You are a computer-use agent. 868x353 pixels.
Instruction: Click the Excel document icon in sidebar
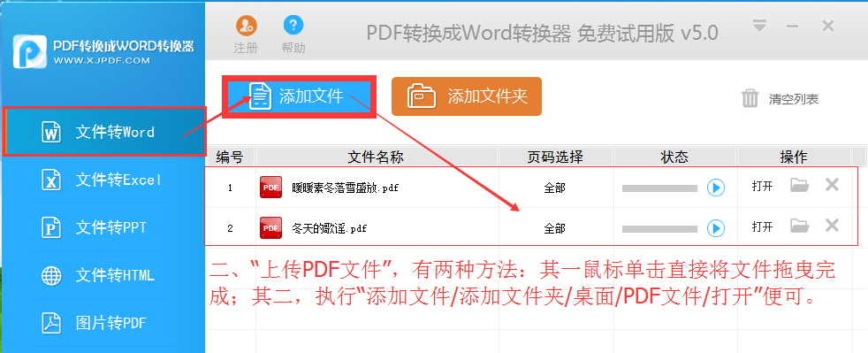[x=51, y=180]
